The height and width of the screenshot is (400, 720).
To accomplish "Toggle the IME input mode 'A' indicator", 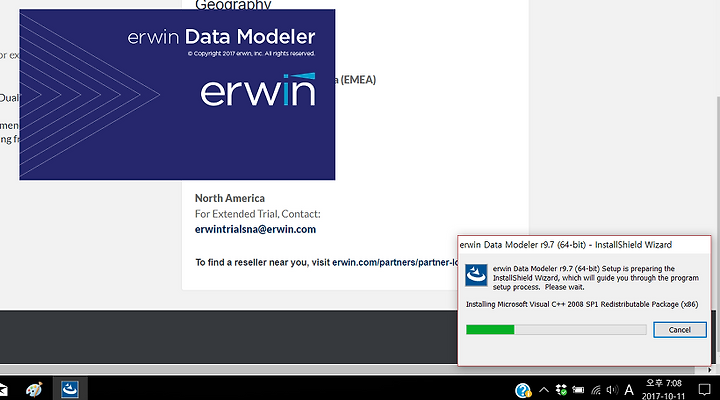I will 629,390.
